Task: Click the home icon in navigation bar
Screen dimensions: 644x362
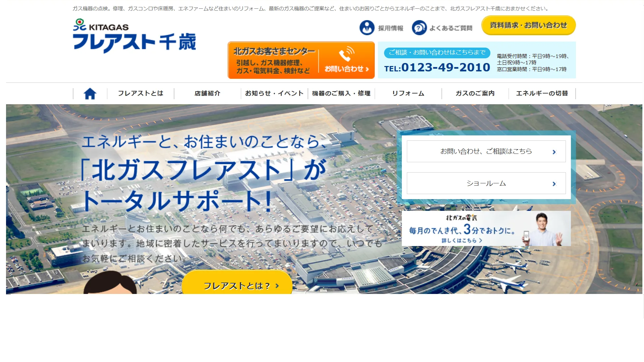Action: point(90,94)
